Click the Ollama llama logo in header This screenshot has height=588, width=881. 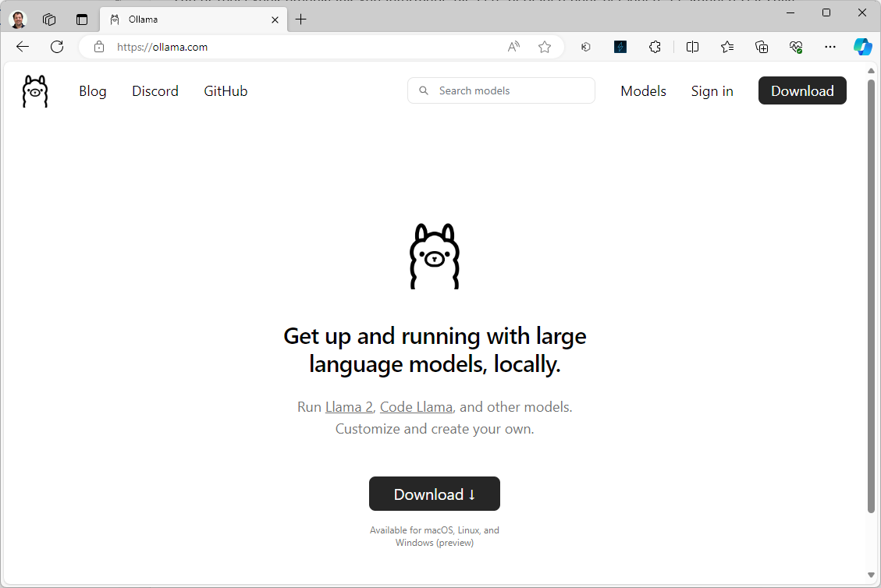pos(35,91)
